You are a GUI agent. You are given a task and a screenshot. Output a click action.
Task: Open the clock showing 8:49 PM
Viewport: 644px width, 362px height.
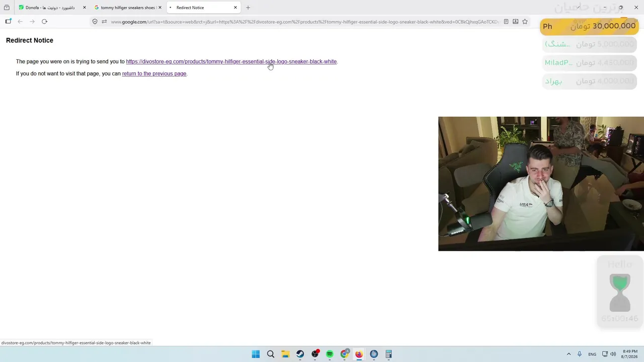click(630, 354)
